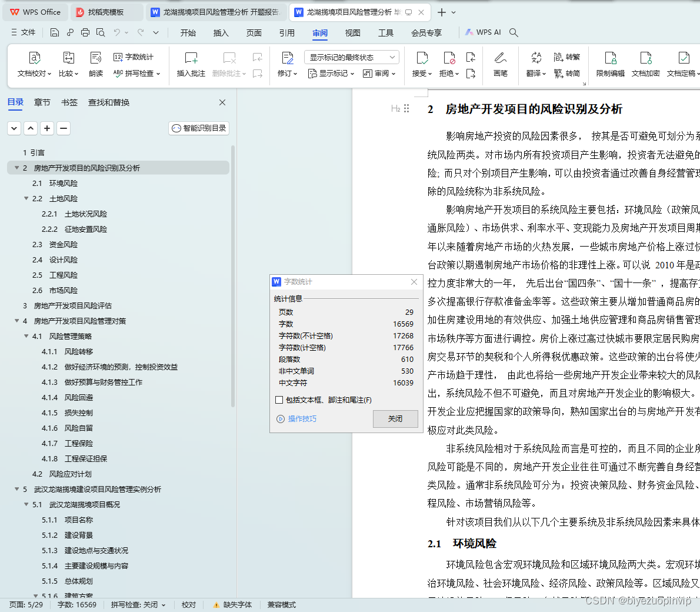Switch to the 开题报告 document tab
This screenshot has width=700, height=612.
(x=216, y=12)
